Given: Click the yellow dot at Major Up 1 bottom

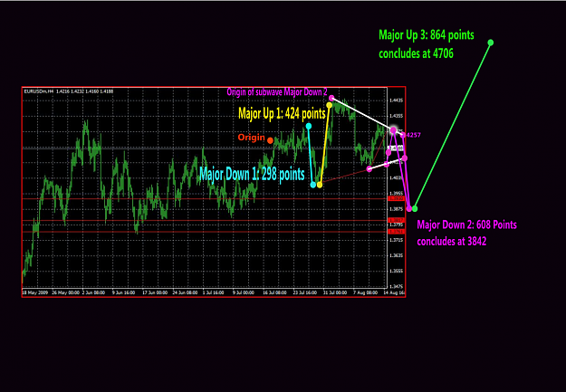Looking at the screenshot, I should [320, 185].
